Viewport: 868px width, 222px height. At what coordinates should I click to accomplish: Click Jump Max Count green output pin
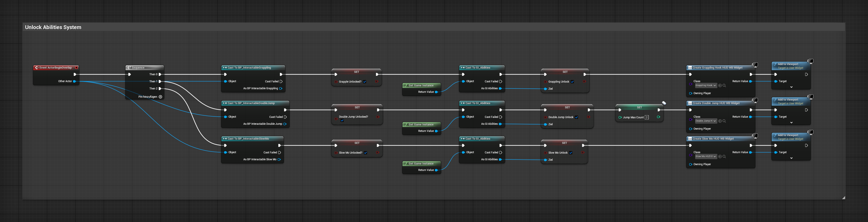click(x=658, y=117)
